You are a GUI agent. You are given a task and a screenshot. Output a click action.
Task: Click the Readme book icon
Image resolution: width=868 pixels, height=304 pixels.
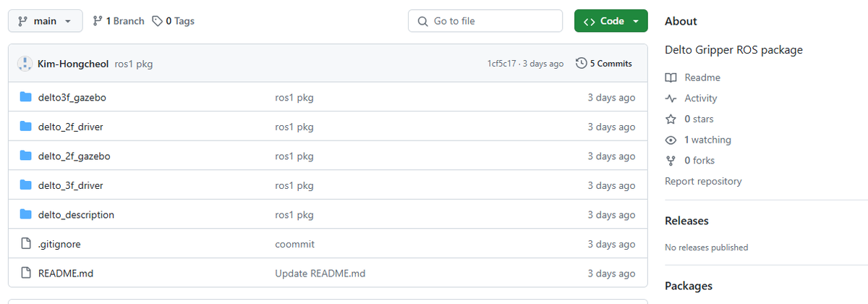(671, 77)
